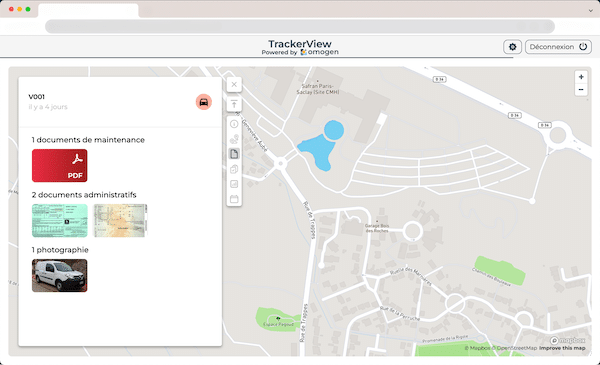Zoom out on the map
The height and width of the screenshot is (365, 600).
tap(581, 90)
